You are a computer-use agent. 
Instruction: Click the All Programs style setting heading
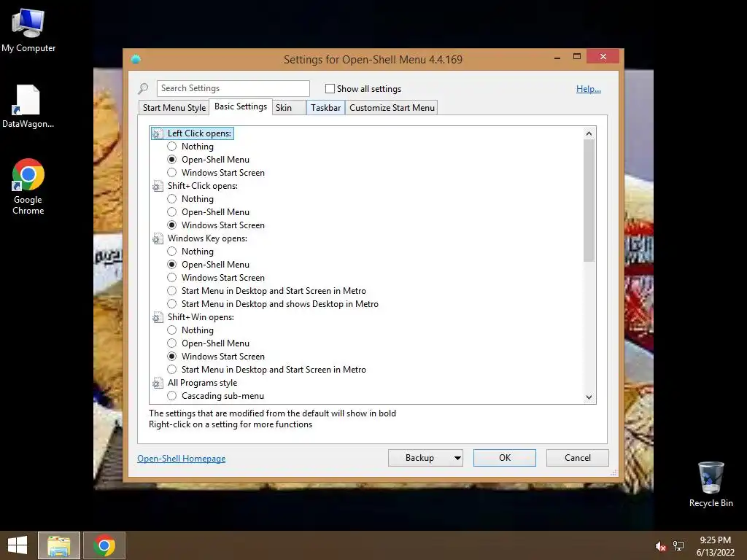tap(202, 383)
